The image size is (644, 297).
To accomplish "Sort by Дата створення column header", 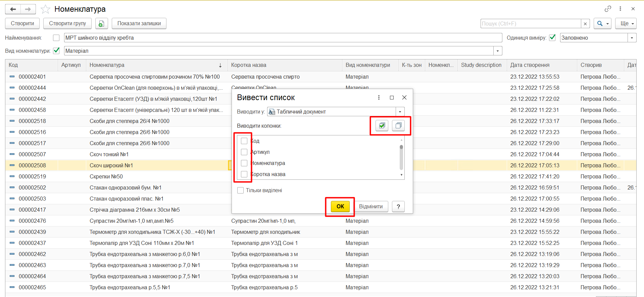I will point(530,65).
